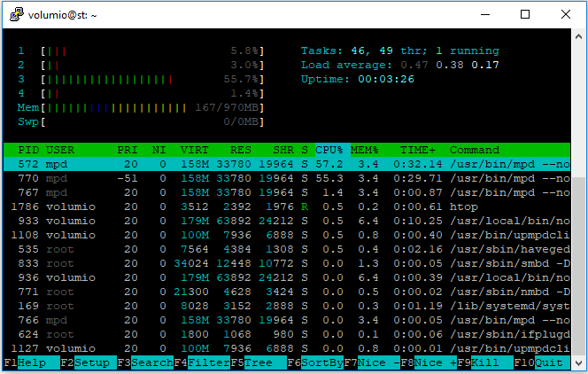Viewport: 588px width, 374px height.
Task: Click the PID column header
Action: 28,150
